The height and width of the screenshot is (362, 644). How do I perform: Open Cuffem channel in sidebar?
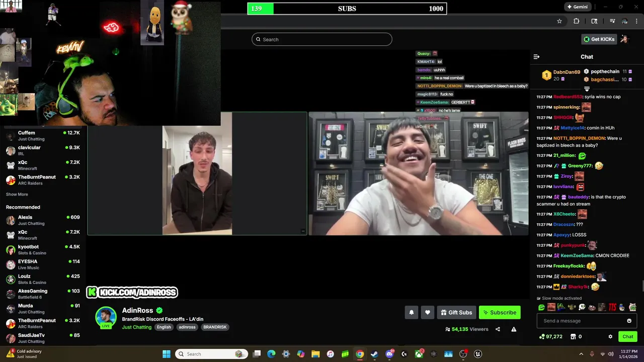coord(43,136)
